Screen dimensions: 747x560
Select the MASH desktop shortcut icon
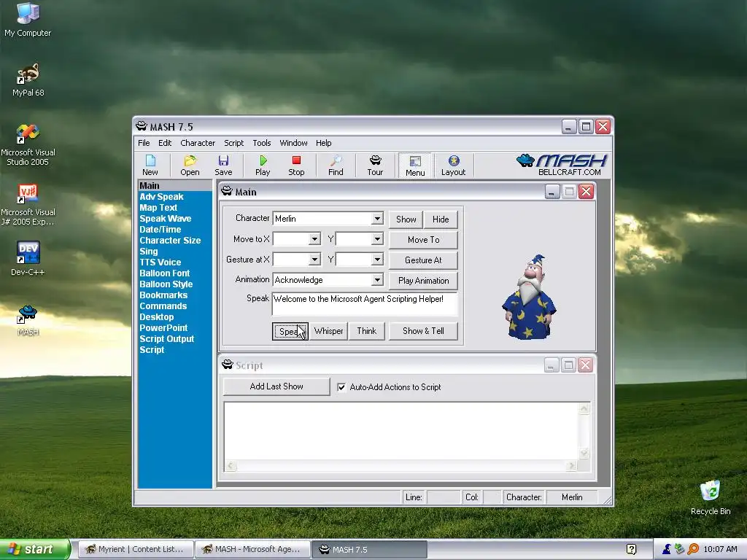point(28,320)
